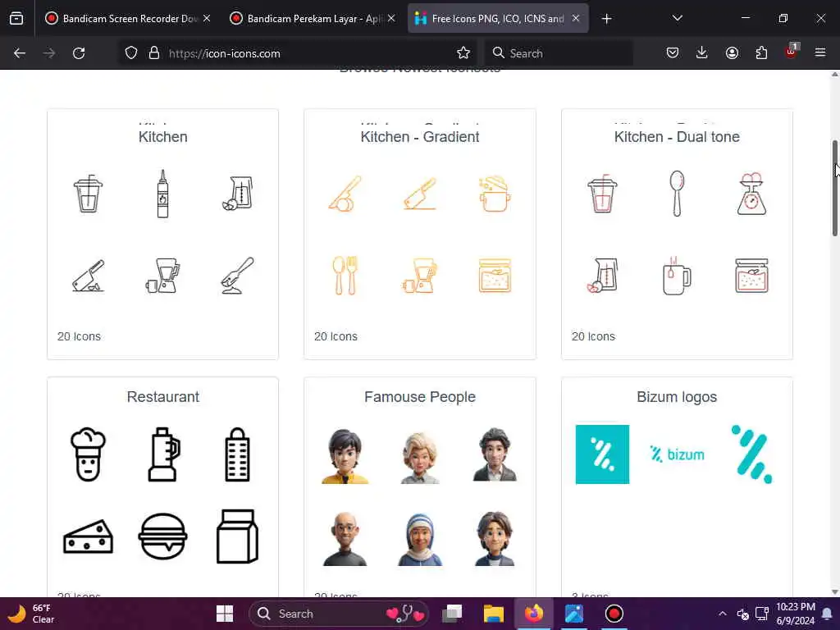
Task: Open the 66°F Clear weather widget
Action: click(x=32, y=614)
